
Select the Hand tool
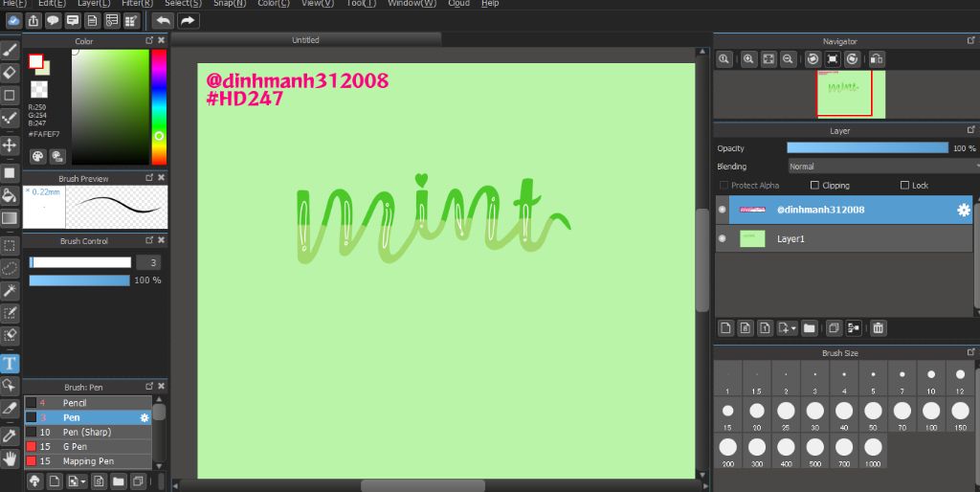(x=10, y=458)
